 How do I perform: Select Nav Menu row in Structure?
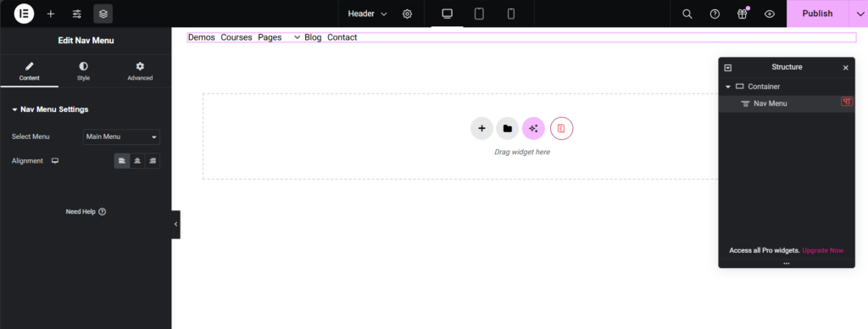point(787,103)
